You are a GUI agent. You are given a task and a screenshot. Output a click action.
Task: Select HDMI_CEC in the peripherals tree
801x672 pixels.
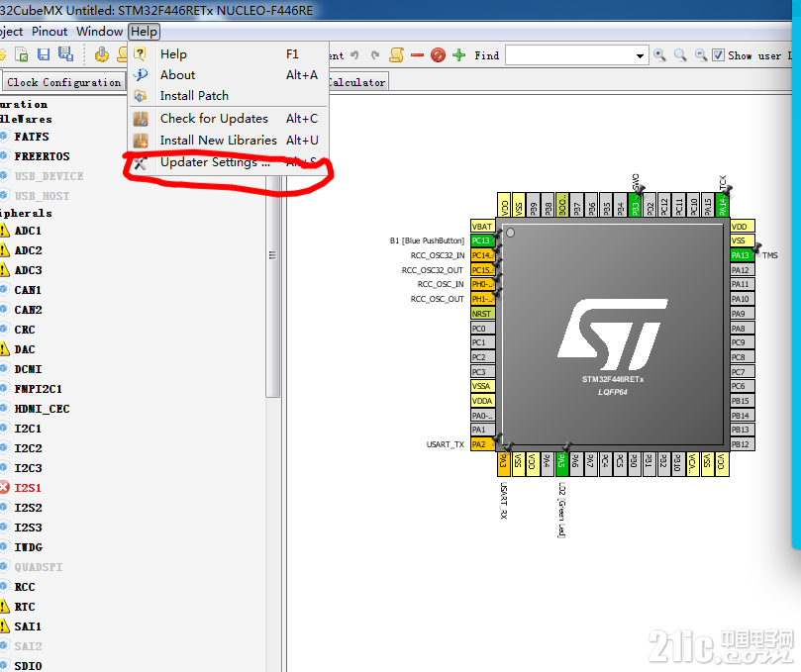coord(42,409)
